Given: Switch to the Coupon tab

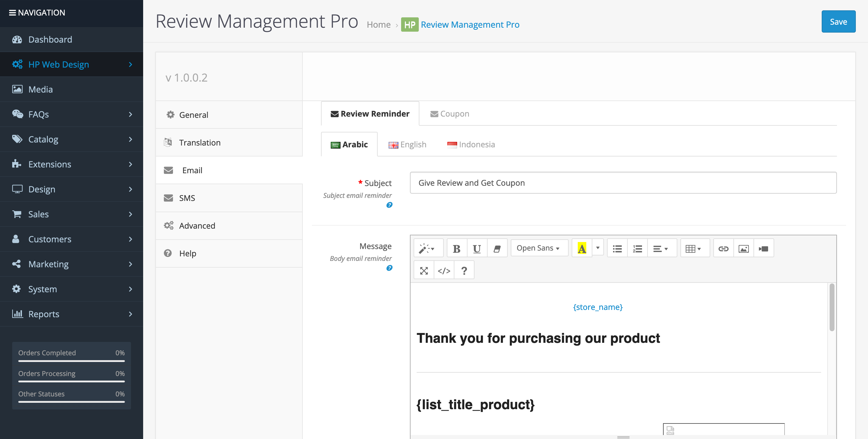Looking at the screenshot, I should [x=450, y=114].
